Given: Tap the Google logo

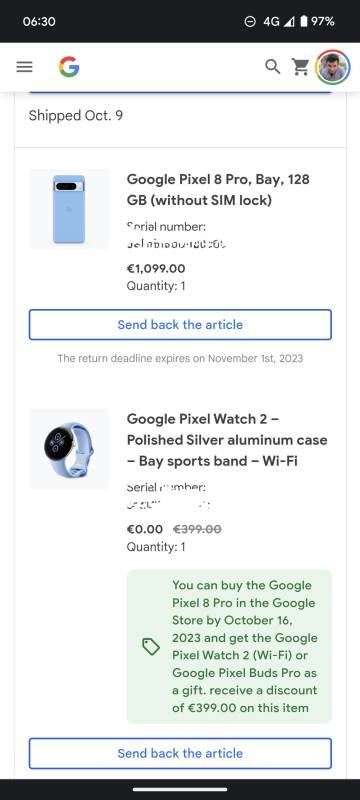Looking at the screenshot, I should pyautogui.click(x=69, y=67).
